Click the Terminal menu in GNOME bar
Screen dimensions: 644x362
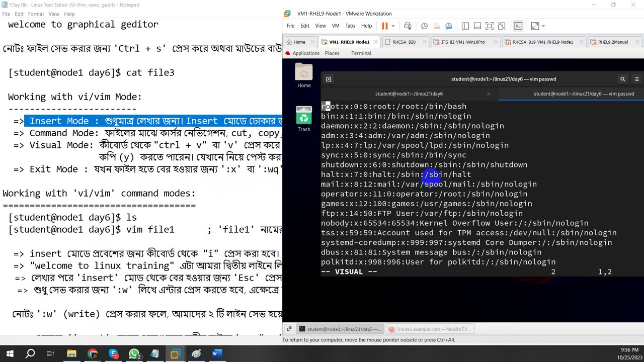click(361, 53)
